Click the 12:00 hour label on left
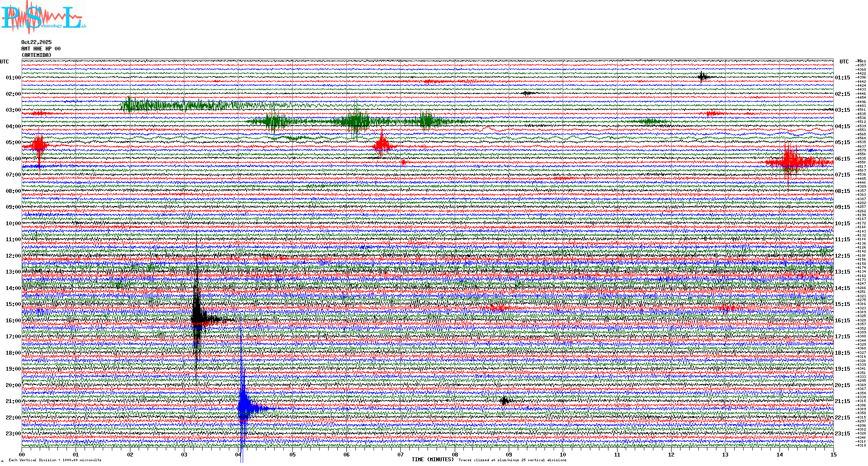Image resolution: width=868 pixels, height=466 pixels. point(13,256)
